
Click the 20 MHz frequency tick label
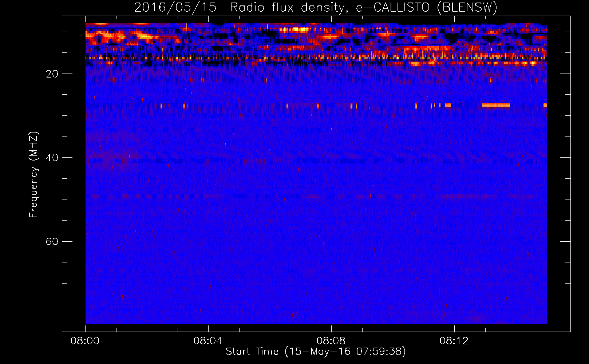52,74
